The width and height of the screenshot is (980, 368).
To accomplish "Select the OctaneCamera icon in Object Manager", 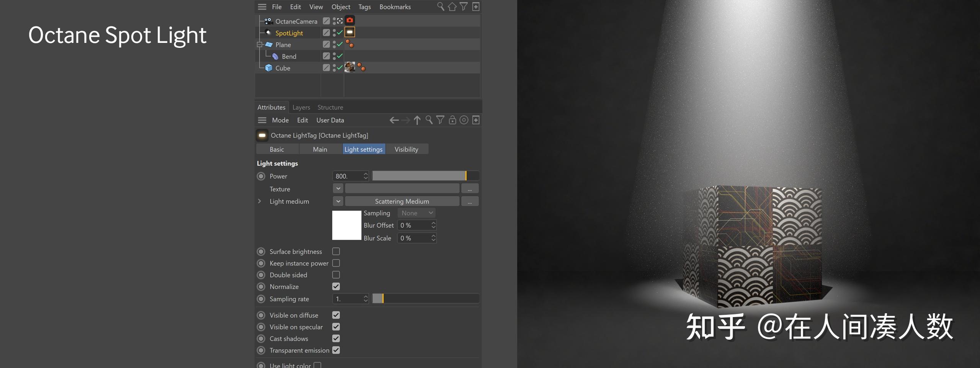I will point(268,21).
